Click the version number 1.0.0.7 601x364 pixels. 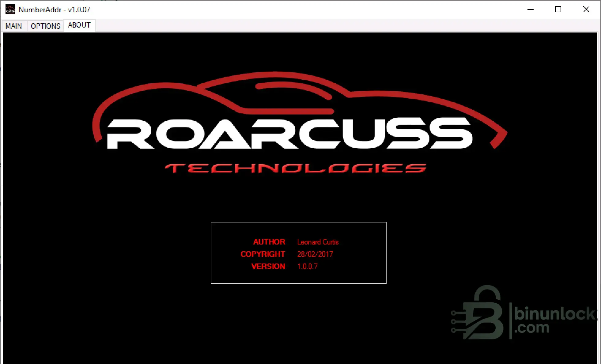308,267
